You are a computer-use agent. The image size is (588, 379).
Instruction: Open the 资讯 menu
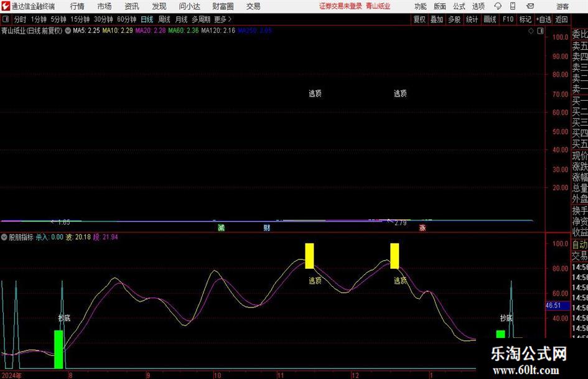(132, 6)
